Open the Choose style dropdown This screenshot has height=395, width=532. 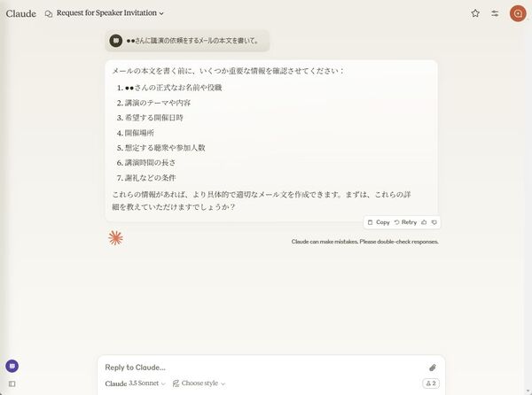click(x=199, y=383)
